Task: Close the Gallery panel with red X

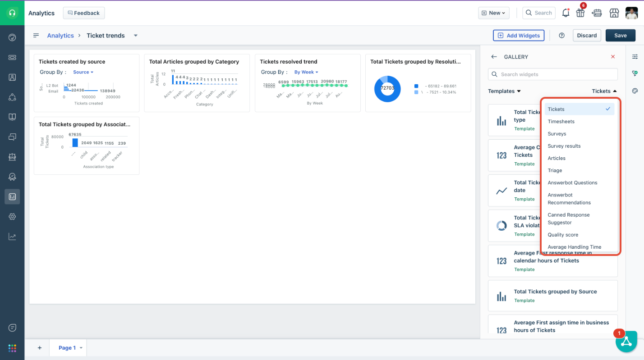Action: tap(612, 57)
